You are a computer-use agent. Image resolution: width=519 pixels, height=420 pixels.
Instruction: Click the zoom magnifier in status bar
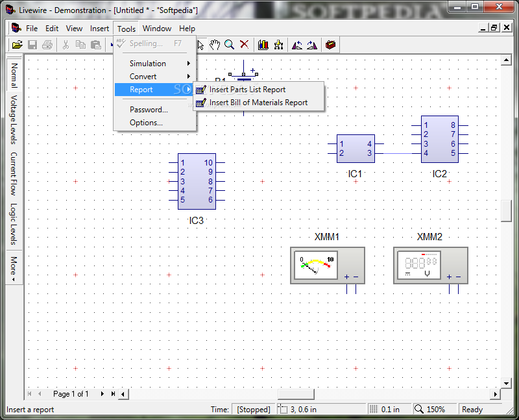[x=418, y=409]
